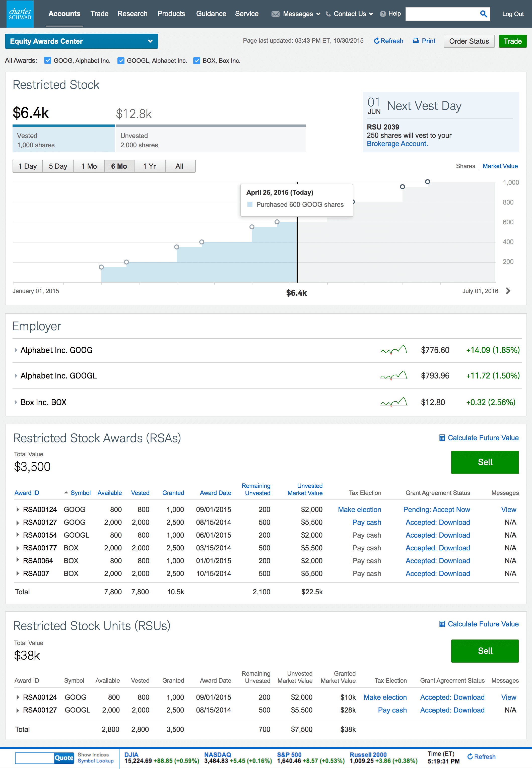Expand RSA0064 BOX award row
This screenshot has width=532, height=769.
pyautogui.click(x=17, y=560)
